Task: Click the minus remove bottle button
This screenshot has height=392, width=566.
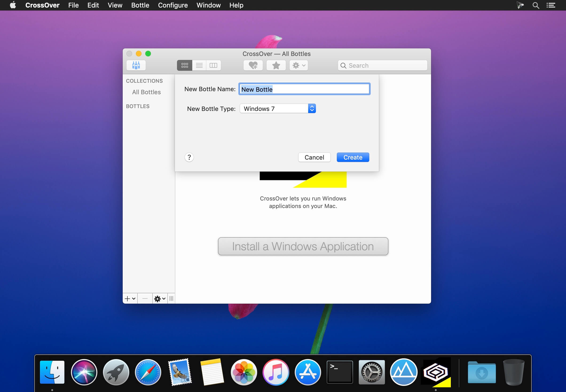Action: (145, 299)
